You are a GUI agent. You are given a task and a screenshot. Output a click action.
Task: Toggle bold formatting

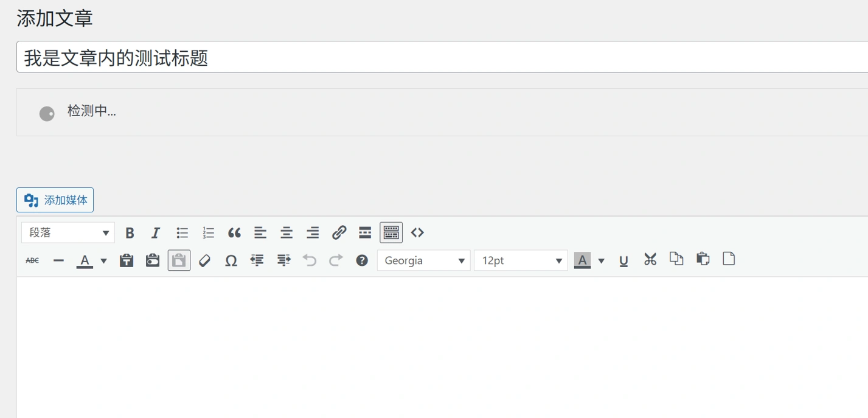[130, 232]
